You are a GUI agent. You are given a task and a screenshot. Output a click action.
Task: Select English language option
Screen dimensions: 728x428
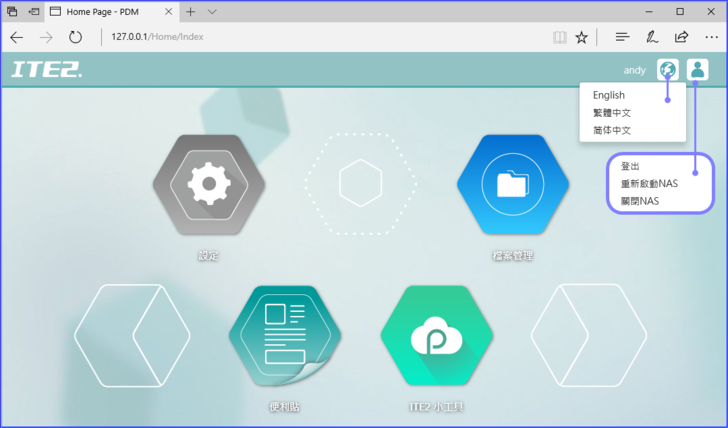click(609, 95)
